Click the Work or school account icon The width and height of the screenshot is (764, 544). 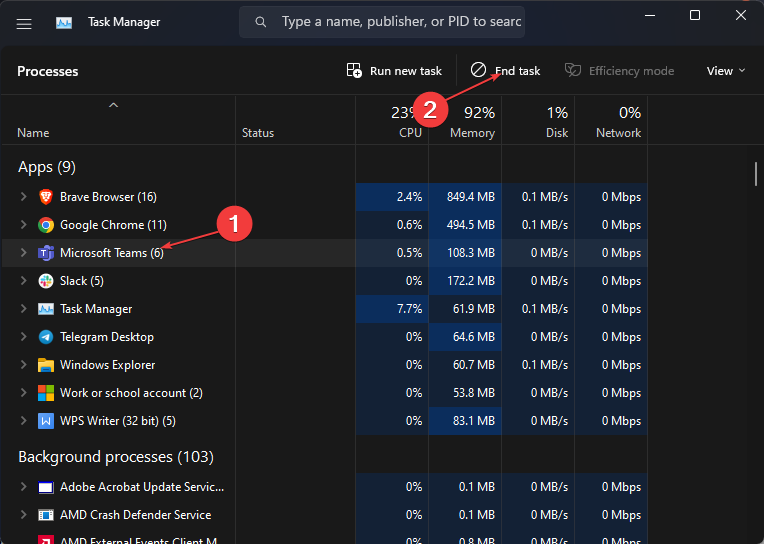(46, 393)
